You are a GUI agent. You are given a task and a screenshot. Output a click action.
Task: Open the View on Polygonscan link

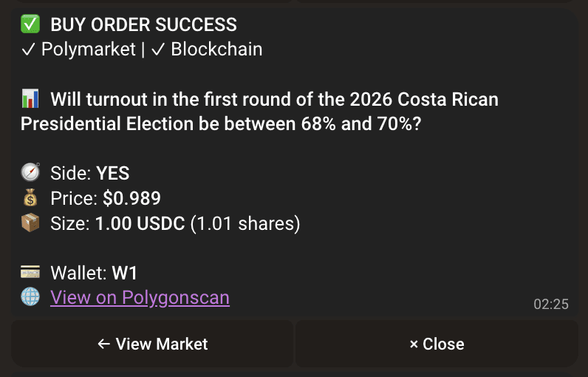coord(140,297)
